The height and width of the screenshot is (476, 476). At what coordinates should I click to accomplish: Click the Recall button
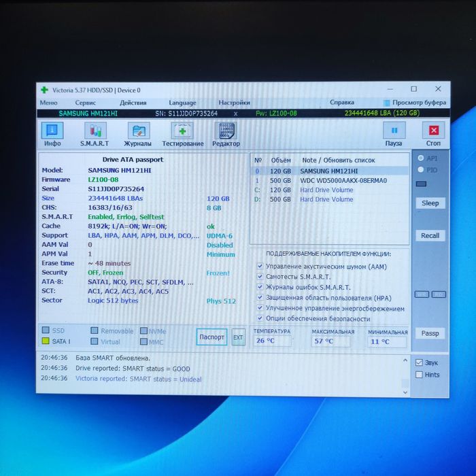[x=430, y=235]
